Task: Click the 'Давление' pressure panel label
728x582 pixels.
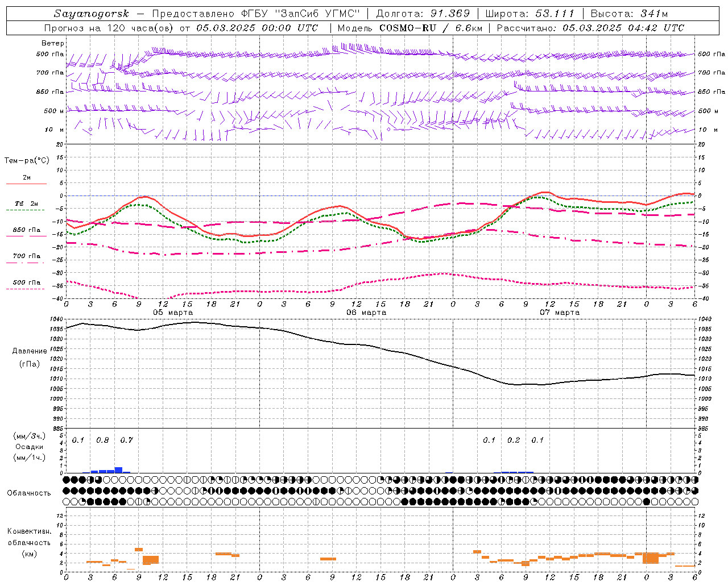Action: tap(30, 351)
